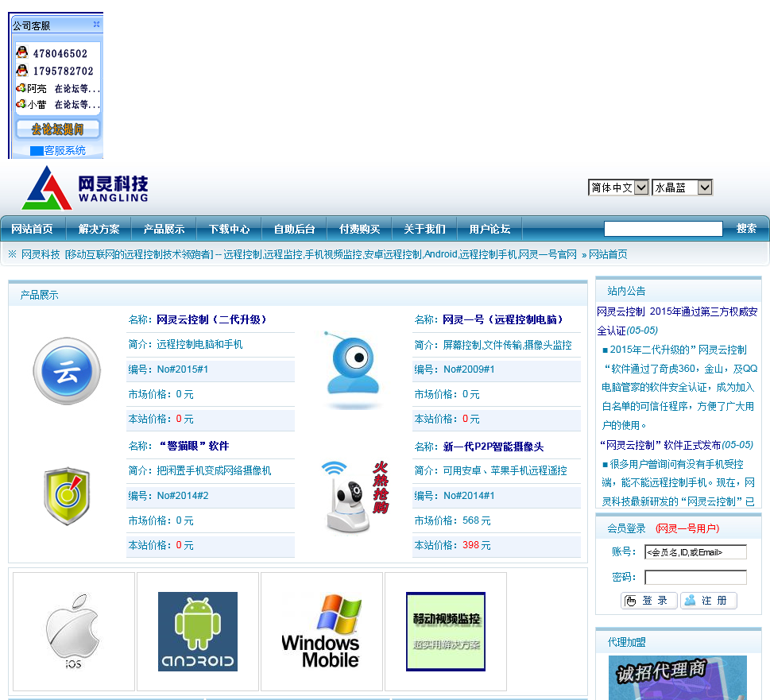
Task: Click the 编号 No#2015#1 text
Action: coord(168,369)
